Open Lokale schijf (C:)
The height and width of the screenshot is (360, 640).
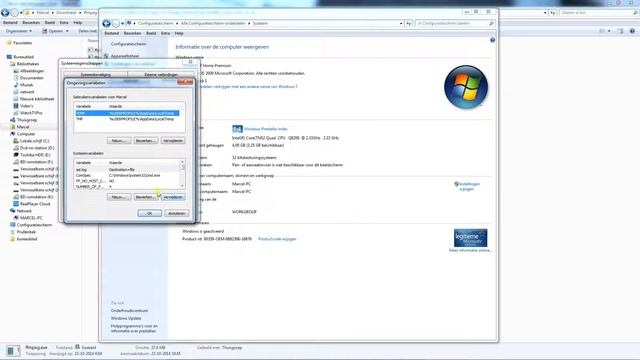(x=34, y=141)
